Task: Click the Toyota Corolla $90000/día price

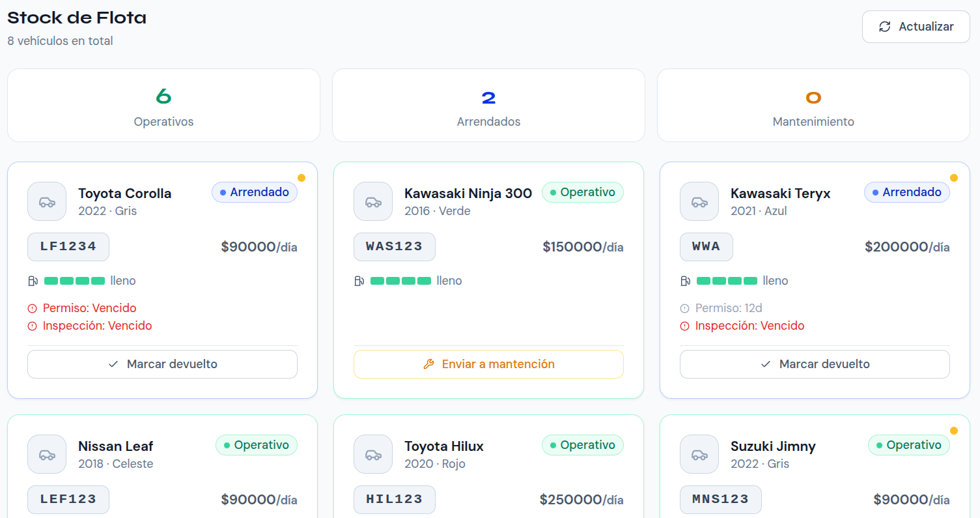Action: (x=259, y=247)
